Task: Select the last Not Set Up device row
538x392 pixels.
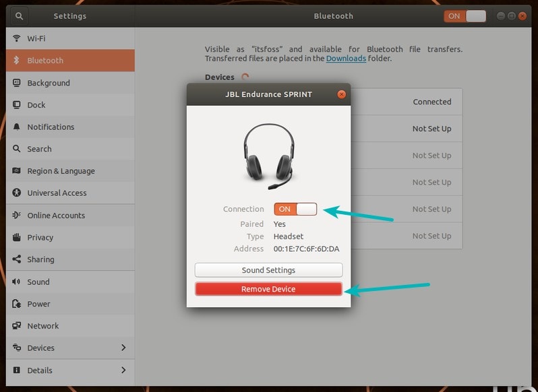Action: [x=407, y=236]
